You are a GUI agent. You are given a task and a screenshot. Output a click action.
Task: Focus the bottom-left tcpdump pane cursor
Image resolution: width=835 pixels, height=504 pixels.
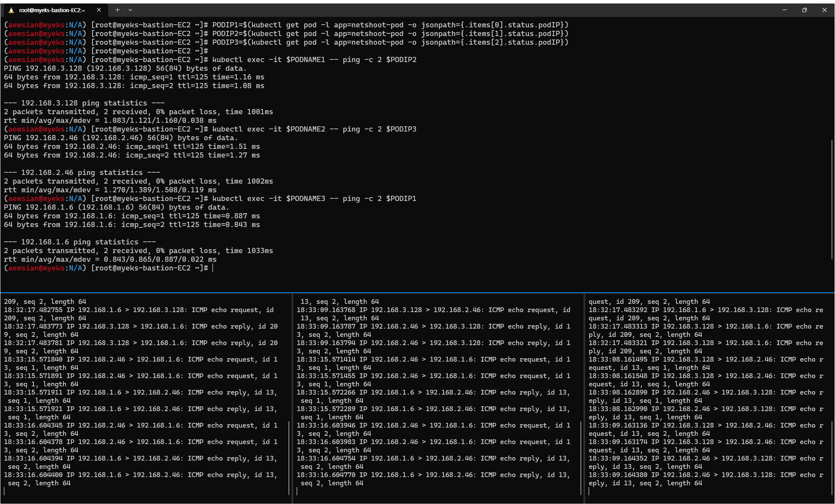(4, 491)
